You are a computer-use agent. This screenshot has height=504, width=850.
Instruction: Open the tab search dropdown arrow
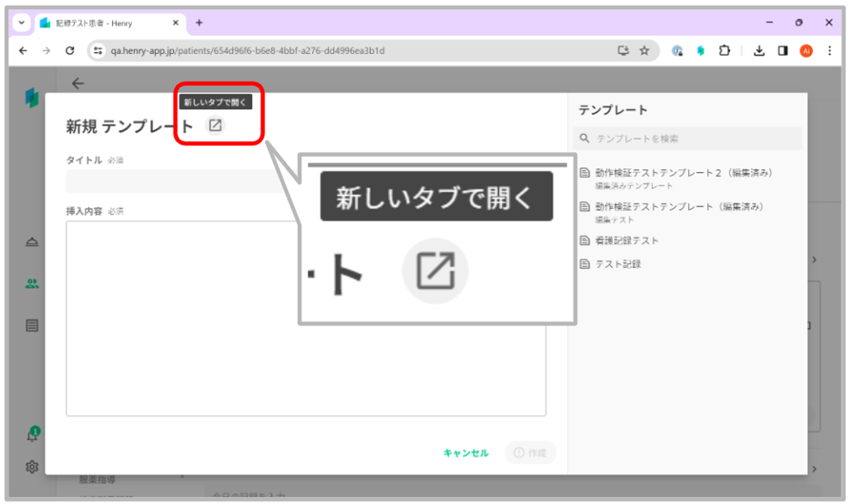pyautogui.click(x=21, y=23)
